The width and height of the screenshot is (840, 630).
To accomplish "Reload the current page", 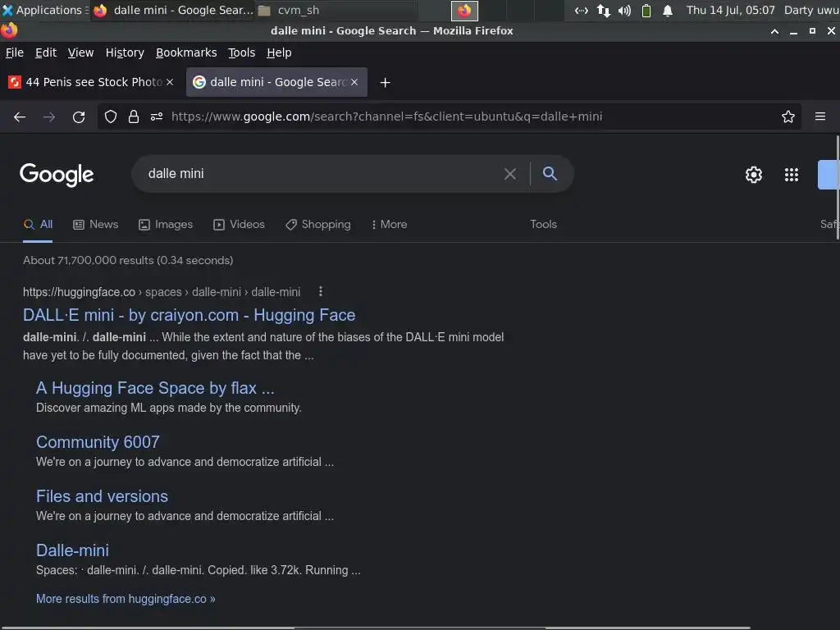I will (79, 116).
